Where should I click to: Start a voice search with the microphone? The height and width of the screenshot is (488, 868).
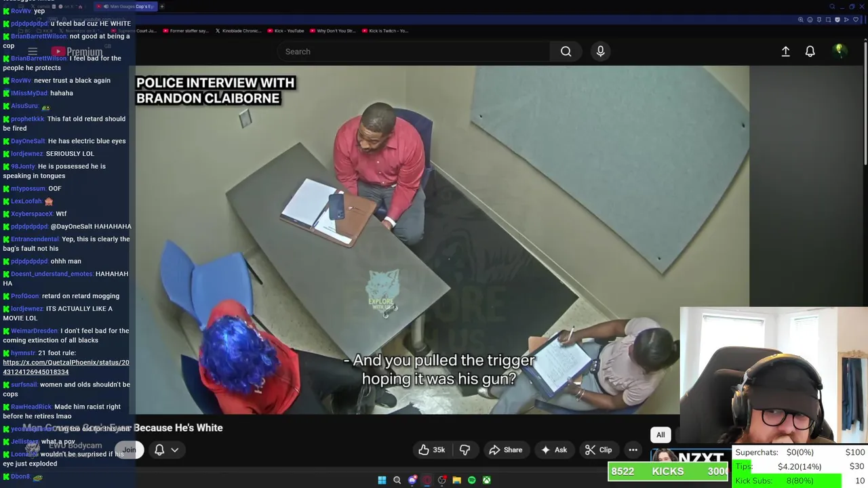click(x=600, y=52)
